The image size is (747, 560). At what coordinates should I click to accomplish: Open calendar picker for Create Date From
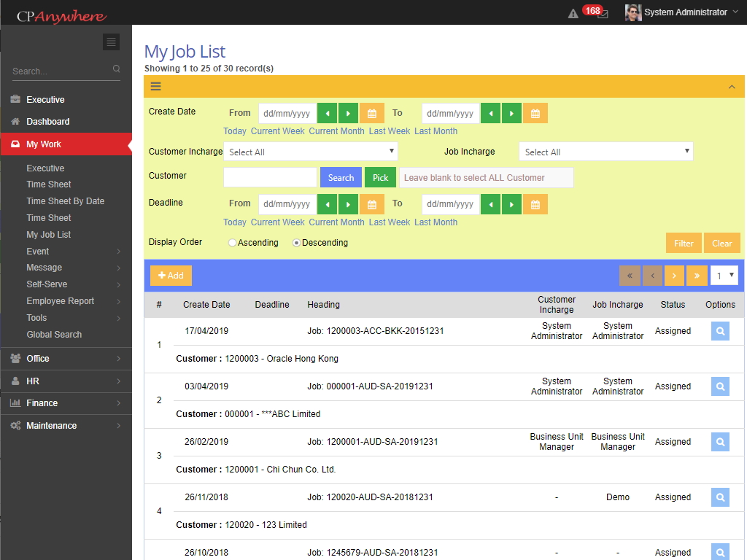point(371,114)
